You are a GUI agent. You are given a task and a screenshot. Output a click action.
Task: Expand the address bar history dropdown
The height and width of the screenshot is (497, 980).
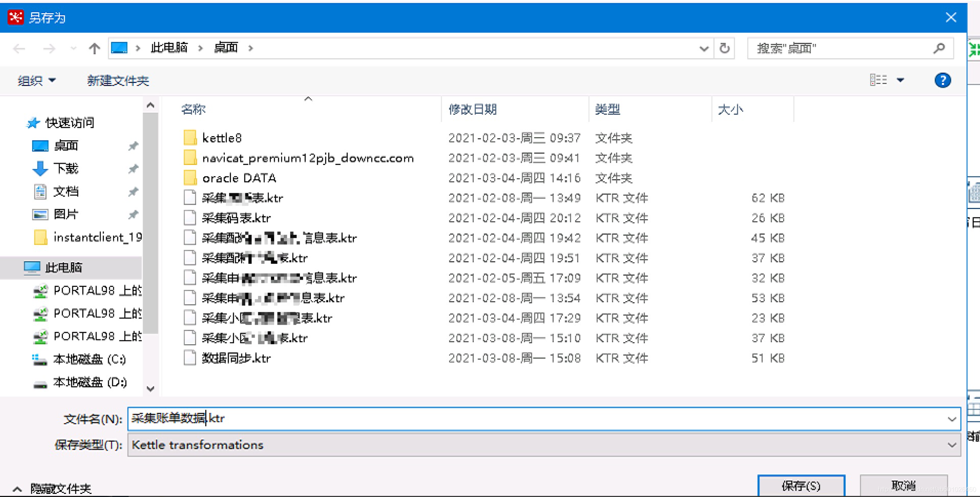pos(704,49)
